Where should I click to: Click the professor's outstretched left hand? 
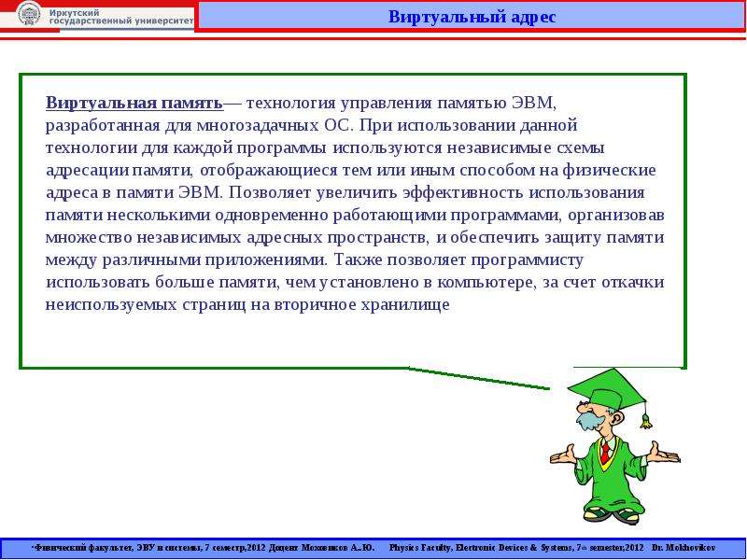pyautogui.click(x=665, y=453)
